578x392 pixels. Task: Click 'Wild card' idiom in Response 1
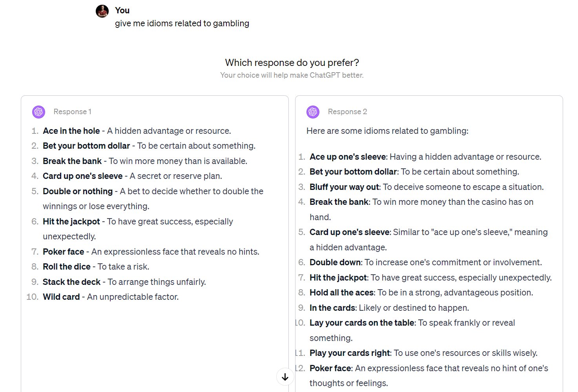(x=61, y=297)
